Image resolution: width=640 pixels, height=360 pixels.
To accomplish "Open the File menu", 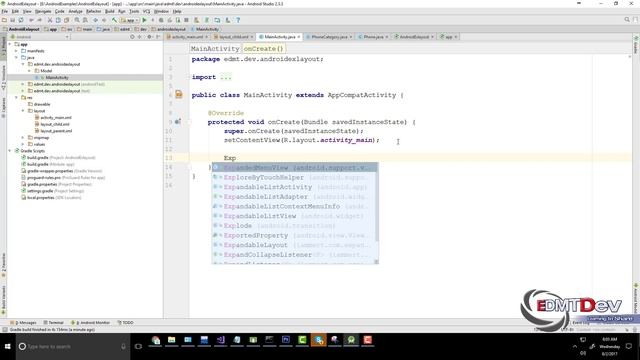I will pos(5,11).
